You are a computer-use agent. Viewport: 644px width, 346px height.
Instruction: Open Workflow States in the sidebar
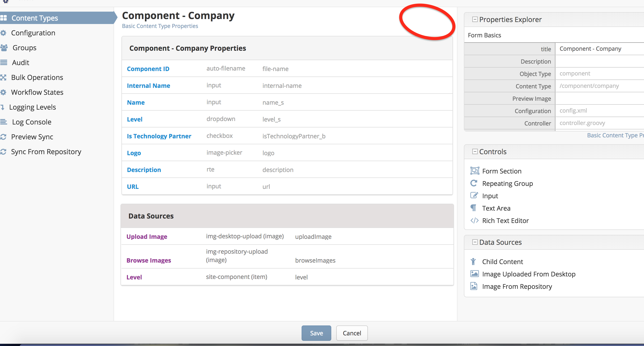[37, 92]
